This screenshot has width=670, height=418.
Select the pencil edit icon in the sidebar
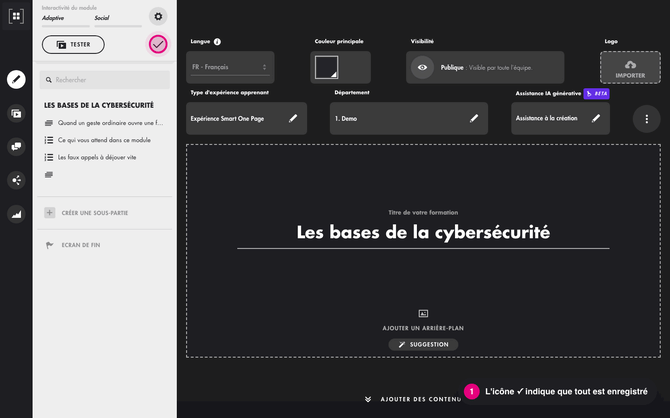[x=16, y=79]
